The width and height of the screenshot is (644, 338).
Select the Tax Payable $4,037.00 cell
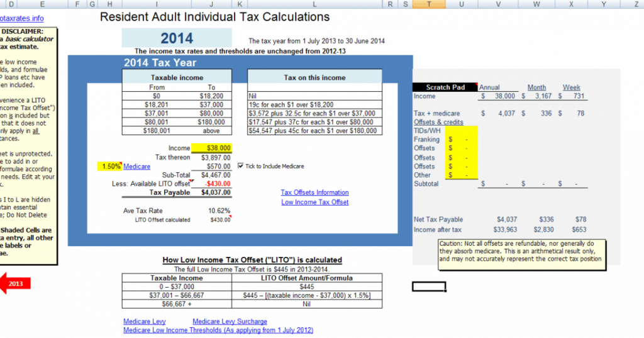(211, 192)
